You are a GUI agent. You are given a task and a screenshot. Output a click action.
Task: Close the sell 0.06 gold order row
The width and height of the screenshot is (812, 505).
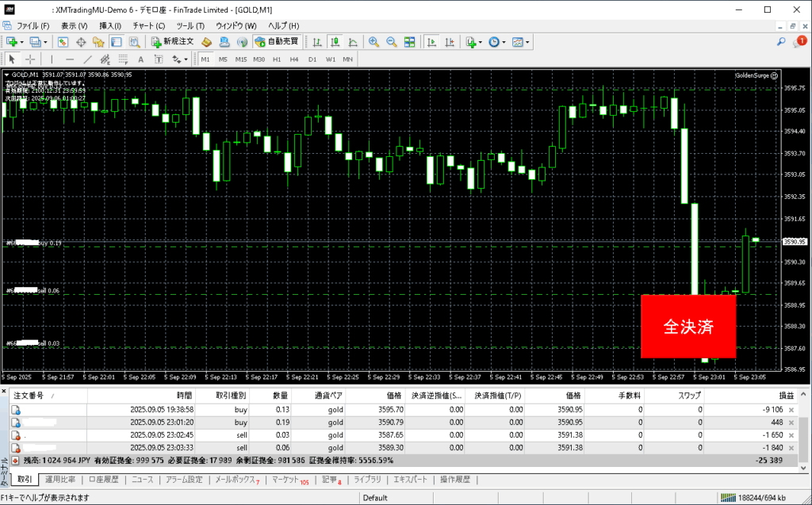(790, 448)
